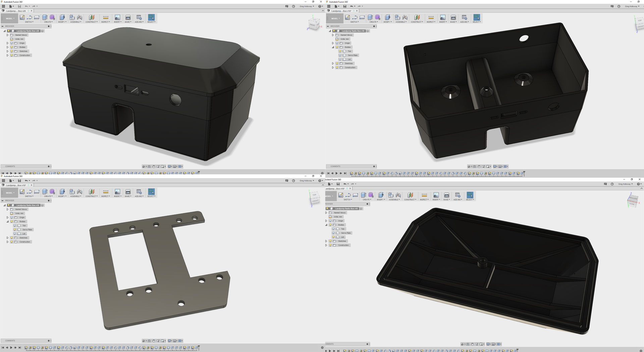Image resolution: width=644 pixels, height=352 pixels.
Task: Open CREATE menu in open-tub window
Action: 374,22
